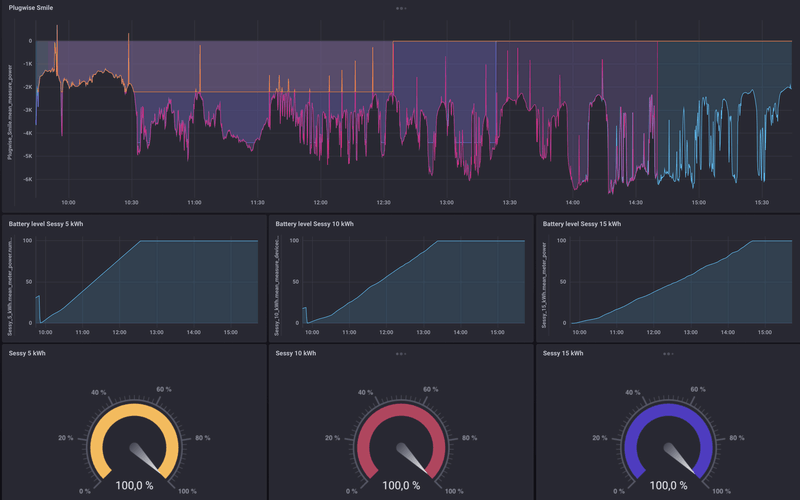
Task: Click the -6K label on Plugwise Smile y-axis
Action: click(27, 179)
